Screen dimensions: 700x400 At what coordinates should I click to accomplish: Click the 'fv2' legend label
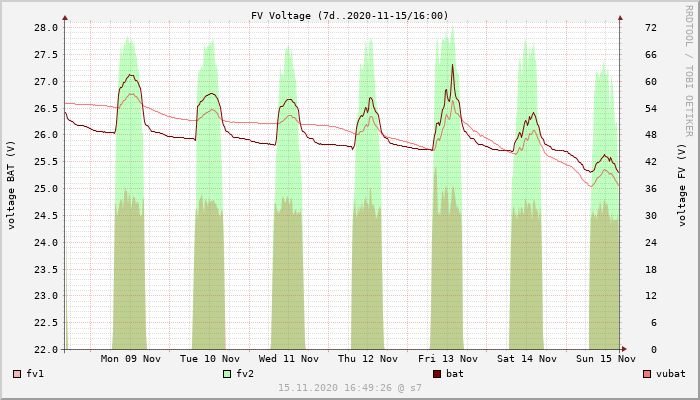coord(245,374)
